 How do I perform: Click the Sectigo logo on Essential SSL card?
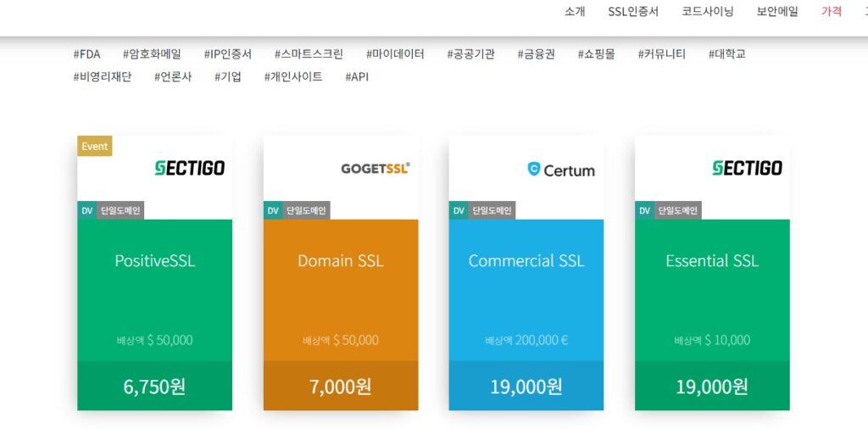click(748, 168)
